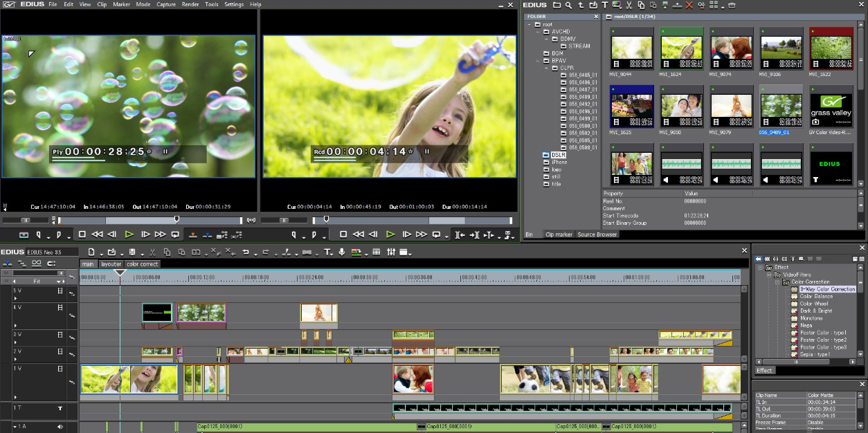The image size is (868, 433).
Task: Click the timeline Redo arrow
Action: point(266,252)
